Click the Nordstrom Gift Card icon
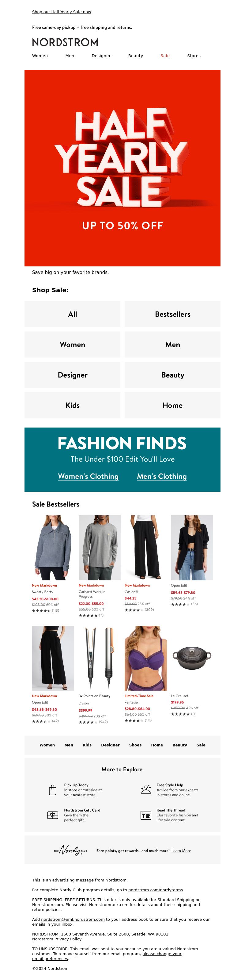 coord(53,815)
